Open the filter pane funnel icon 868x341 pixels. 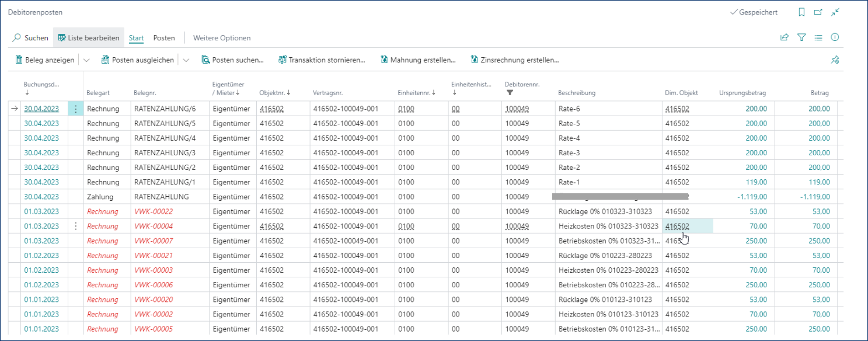(x=801, y=37)
